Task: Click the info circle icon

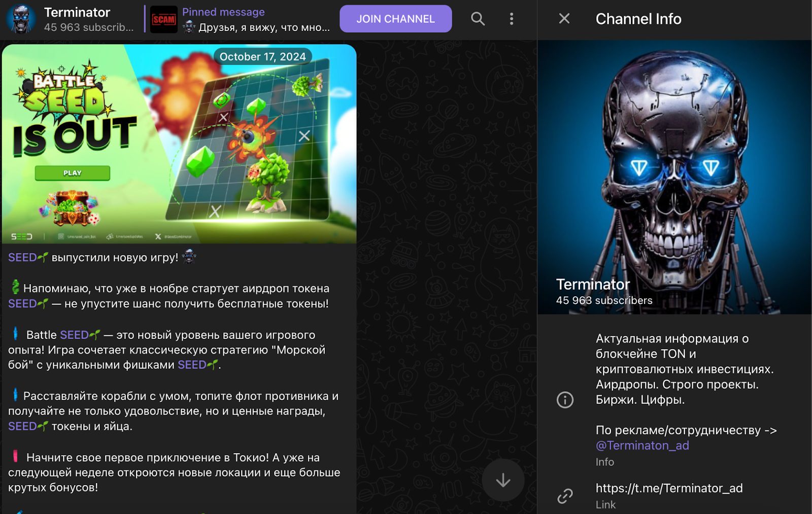Action: [x=565, y=400]
